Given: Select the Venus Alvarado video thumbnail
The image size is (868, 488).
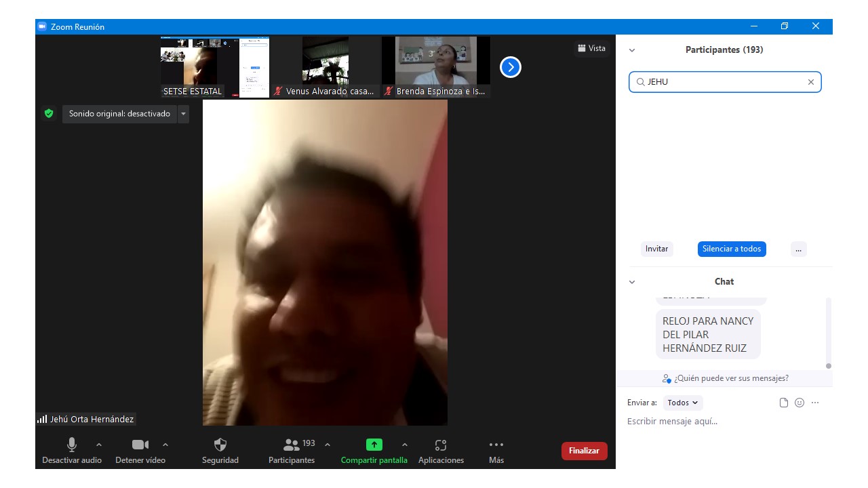Looking at the screenshot, I should 325,67.
